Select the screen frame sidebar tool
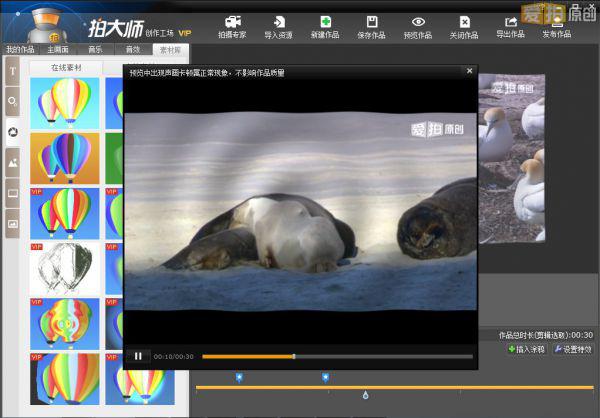 [13, 193]
